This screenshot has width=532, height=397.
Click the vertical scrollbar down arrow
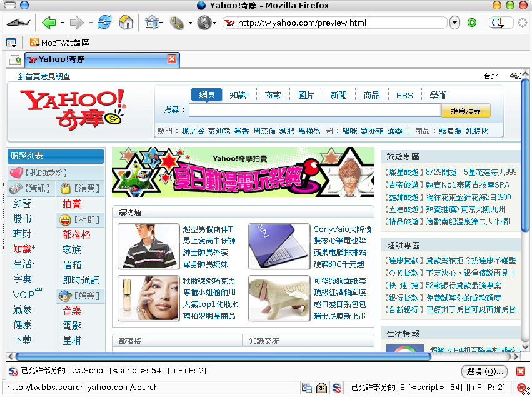[x=525, y=347]
